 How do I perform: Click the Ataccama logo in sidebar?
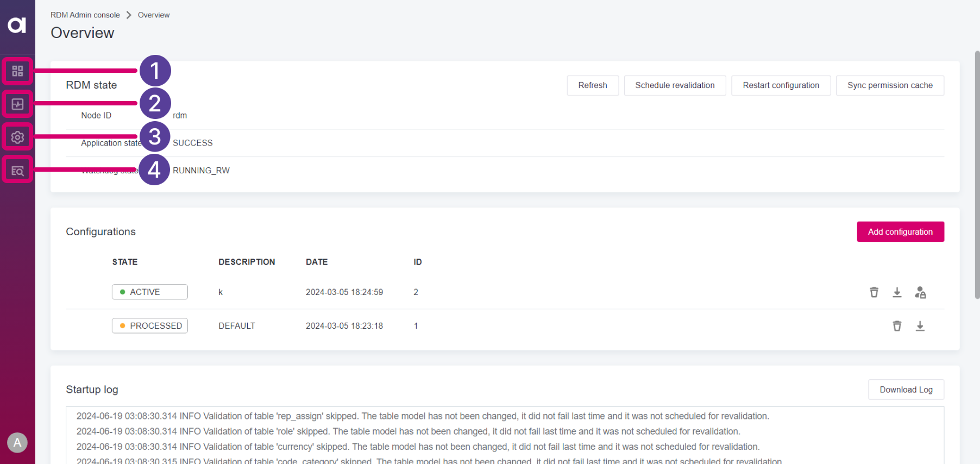pyautogui.click(x=17, y=25)
